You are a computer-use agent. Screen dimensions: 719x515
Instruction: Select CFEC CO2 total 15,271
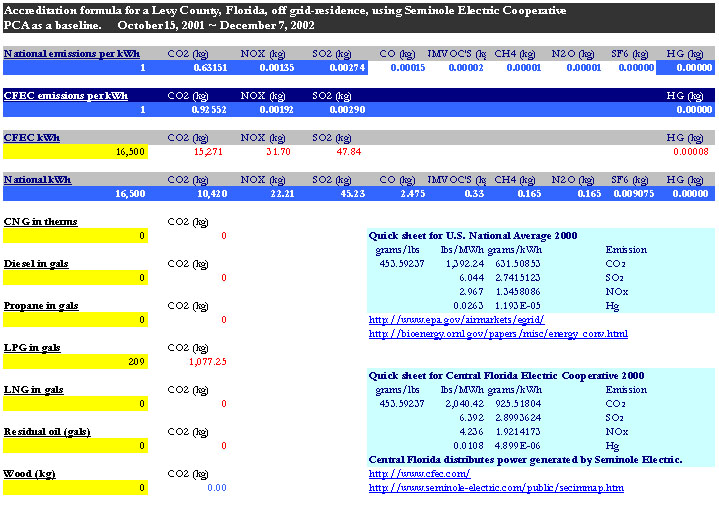[208, 152]
